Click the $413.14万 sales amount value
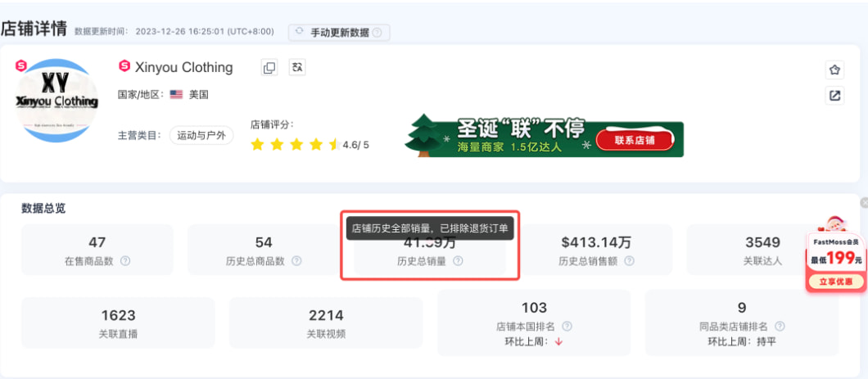This screenshot has height=379, width=868. [596, 242]
